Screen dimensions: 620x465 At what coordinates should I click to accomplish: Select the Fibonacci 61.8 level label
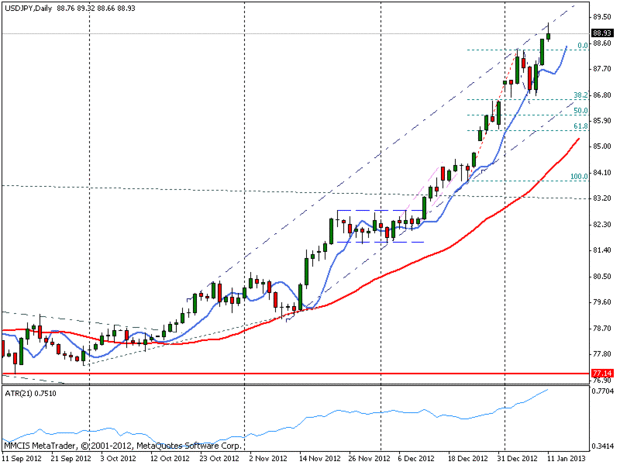(580, 126)
